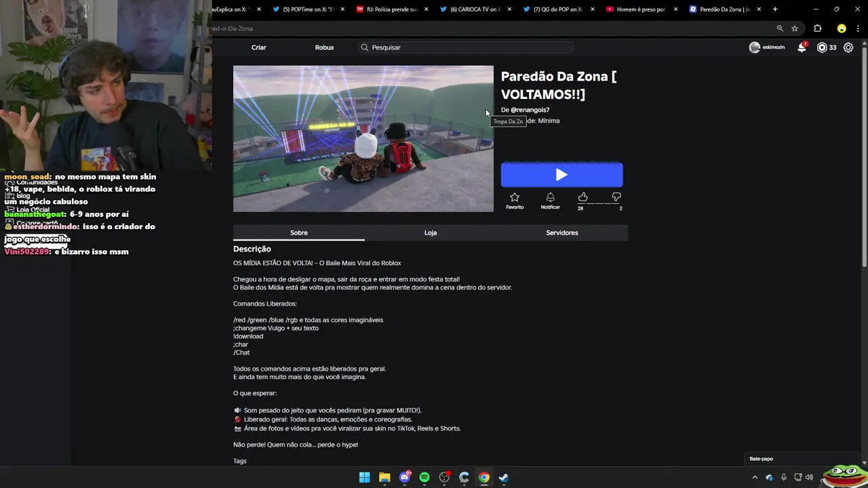Image resolution: width=868 pixels, height=488 pixels.
Task: Open OBS Studio from taskbar
Action: 444,477
